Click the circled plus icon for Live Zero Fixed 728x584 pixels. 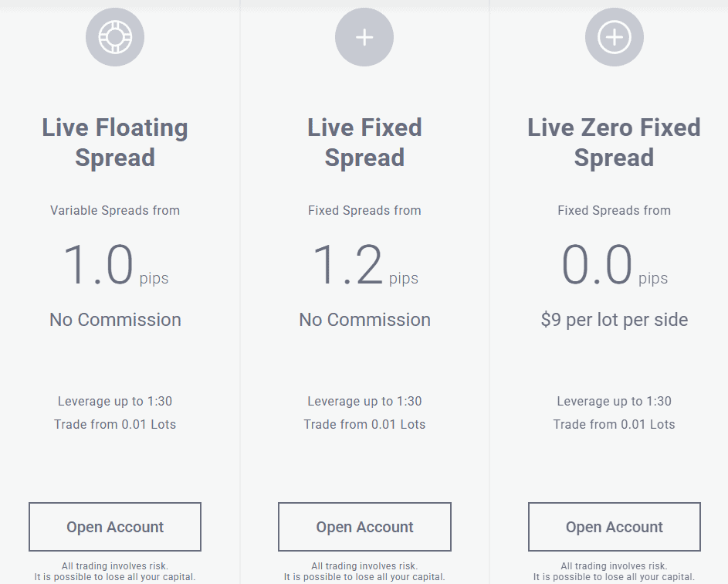point(614,36)
